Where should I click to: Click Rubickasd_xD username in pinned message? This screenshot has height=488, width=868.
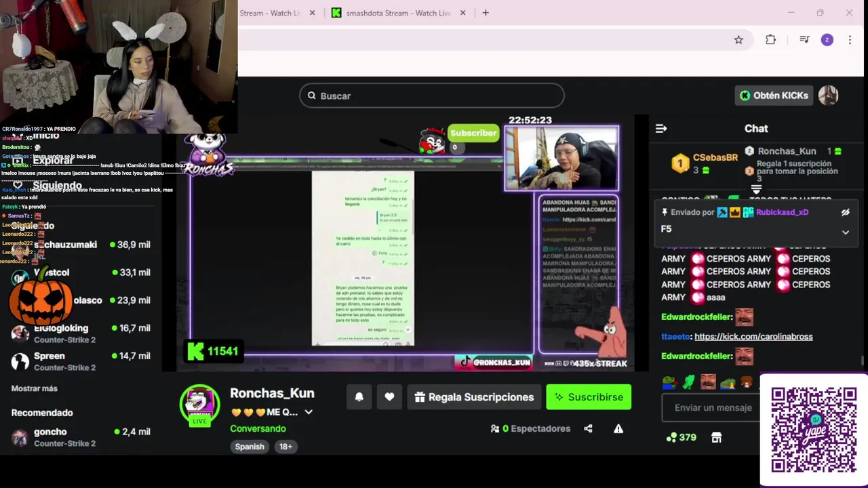(x=782, y=212)
